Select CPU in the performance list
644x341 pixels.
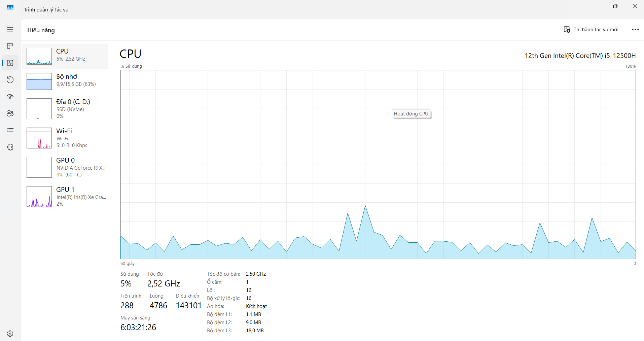(x=65, y=56)
